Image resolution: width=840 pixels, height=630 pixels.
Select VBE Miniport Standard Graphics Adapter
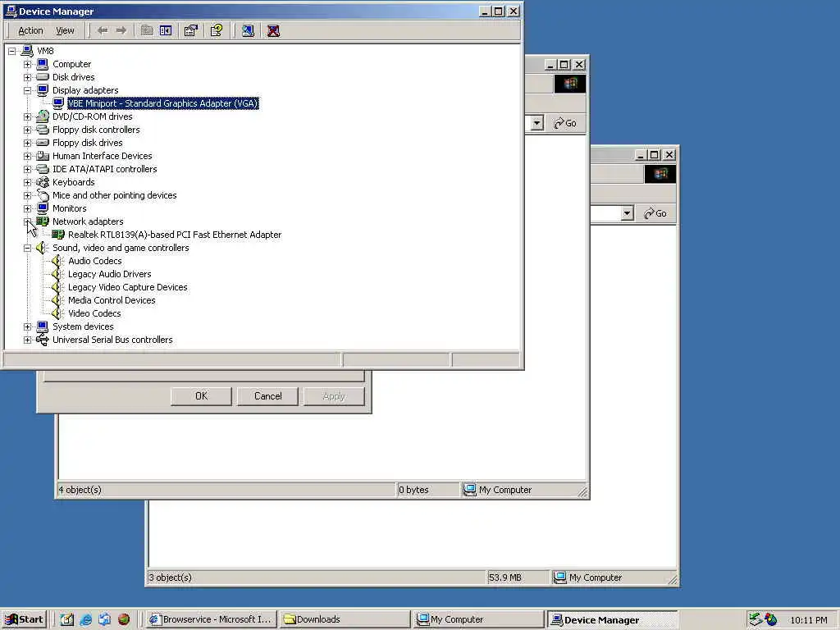pyautogui.click(x=163, y=103)
